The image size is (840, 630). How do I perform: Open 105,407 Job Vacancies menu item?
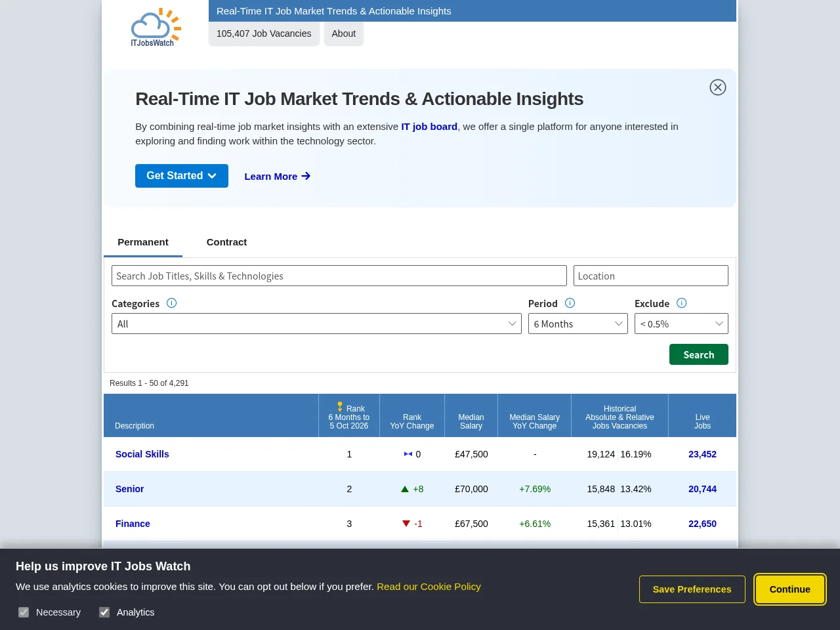pos(264,33)
